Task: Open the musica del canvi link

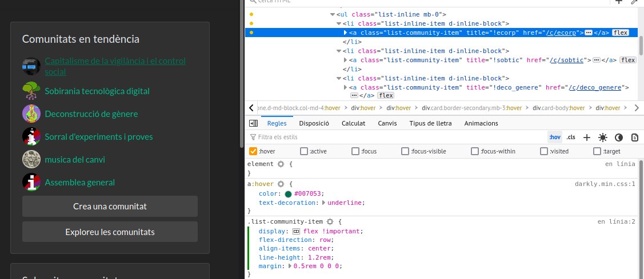Action: pos(75,159)
